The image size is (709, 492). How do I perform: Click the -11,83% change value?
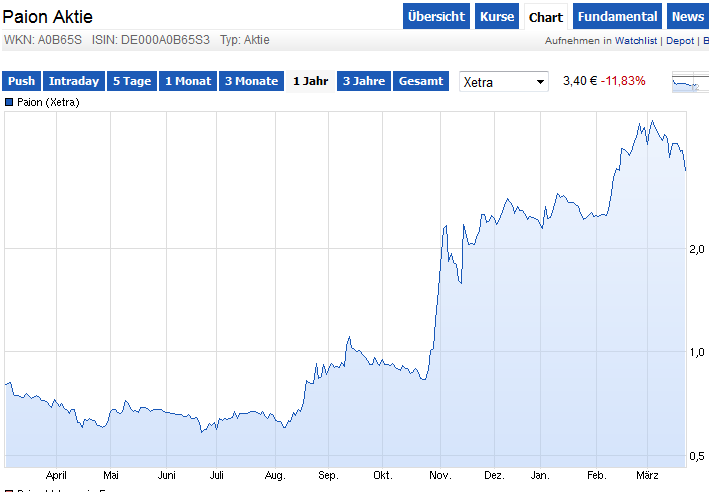tap(623, 81)
